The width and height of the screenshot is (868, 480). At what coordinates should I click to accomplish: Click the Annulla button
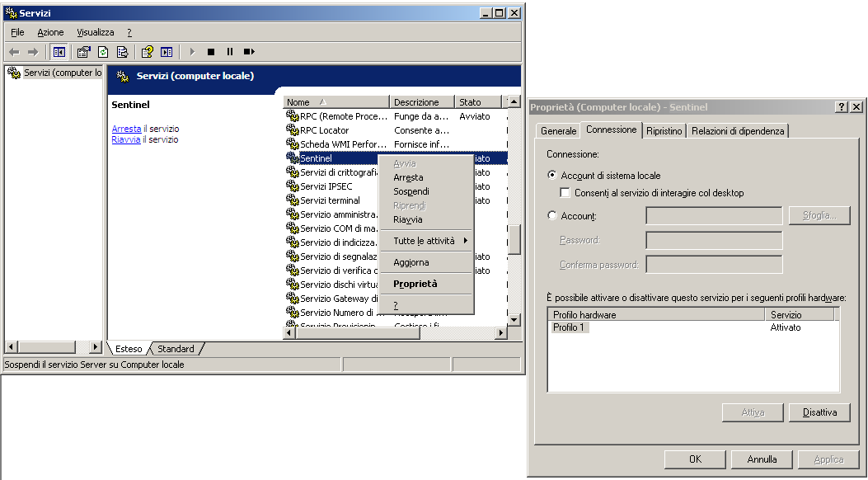tap(762, 459)
